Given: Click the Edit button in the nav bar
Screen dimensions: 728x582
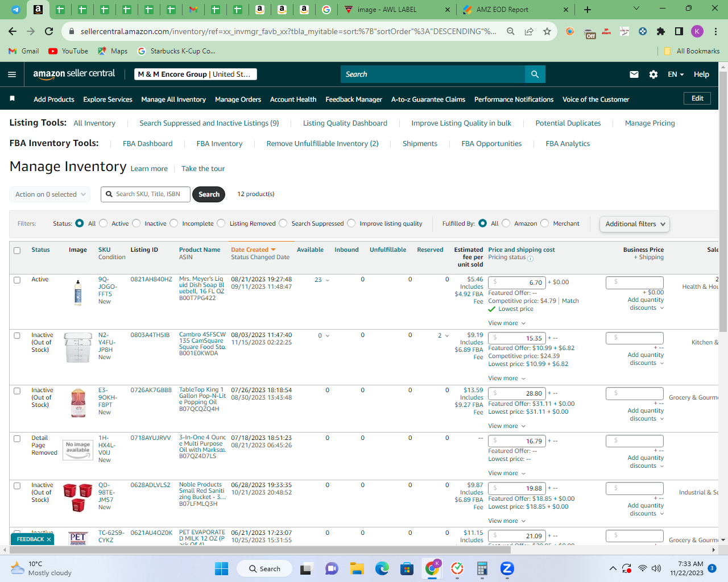Looking at the screenshot, I should tap(697, 98).
